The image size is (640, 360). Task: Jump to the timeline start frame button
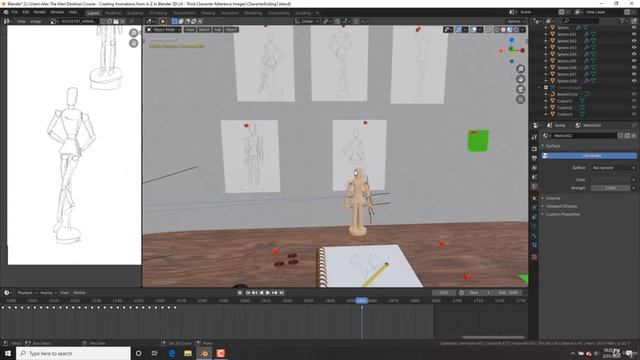pyautogui.click(x=248, y=293)
